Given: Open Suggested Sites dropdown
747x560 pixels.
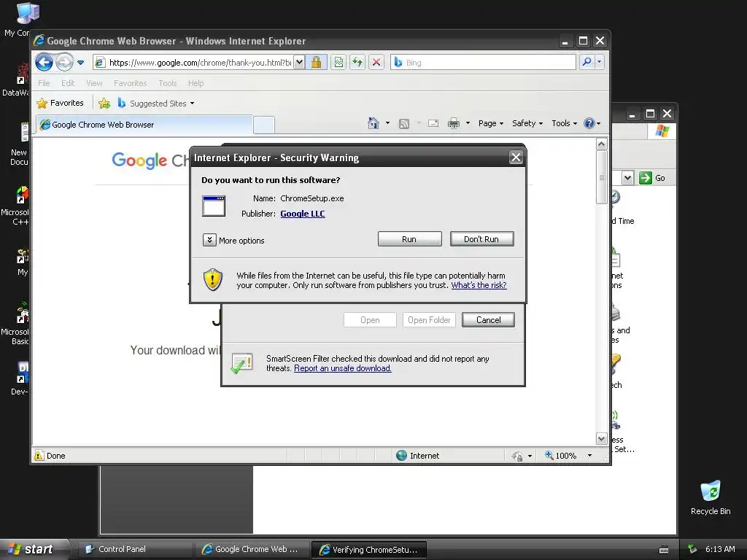Looking at the screenshot, I should tap(156, 104).
